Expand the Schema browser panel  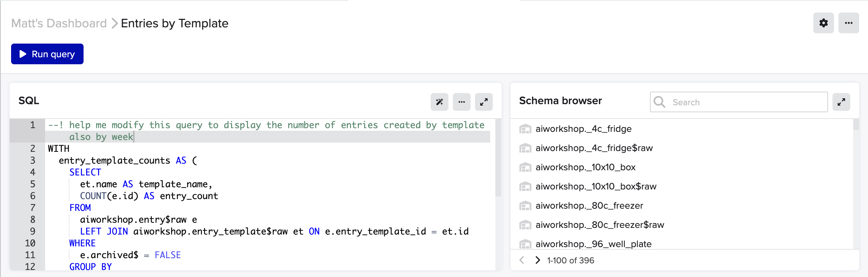[841, 102]
